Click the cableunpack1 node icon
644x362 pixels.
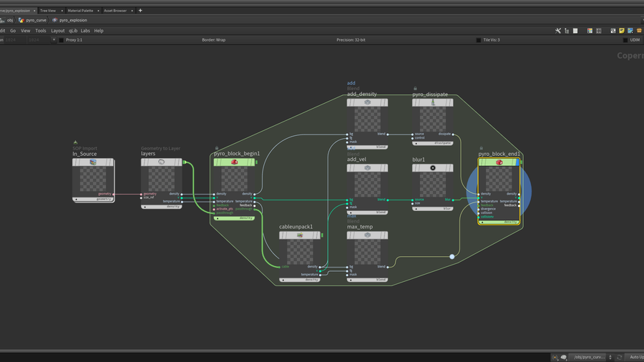tap(300, 235)
